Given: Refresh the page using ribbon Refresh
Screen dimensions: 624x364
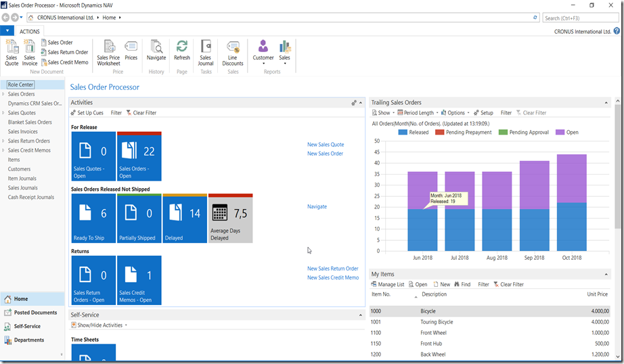Looking at the screenshot, I should (x=182, y=50).
